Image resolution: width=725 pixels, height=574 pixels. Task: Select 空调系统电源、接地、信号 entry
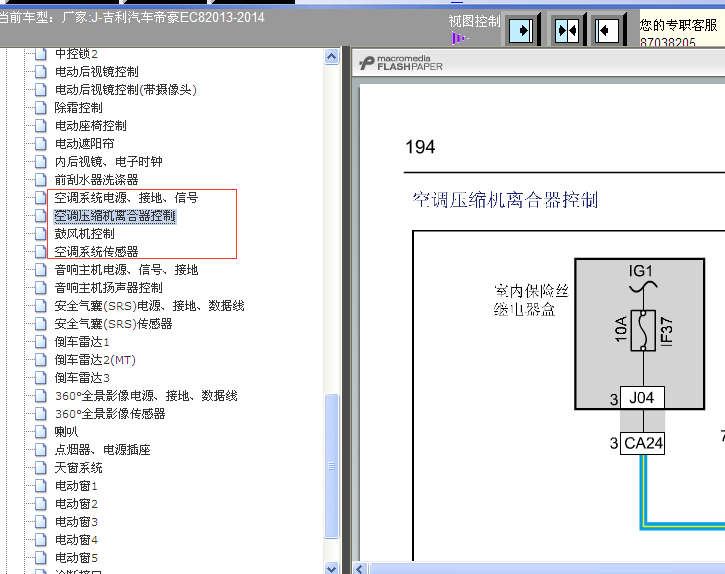click(x=126, y=198)
